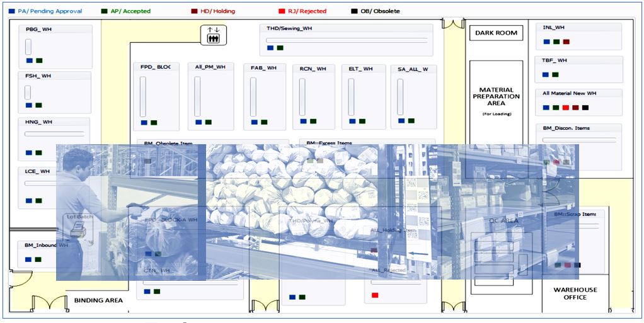Click the WAREHOUSE OFFICE label
644x323 pixels.
tap(575, 293)
